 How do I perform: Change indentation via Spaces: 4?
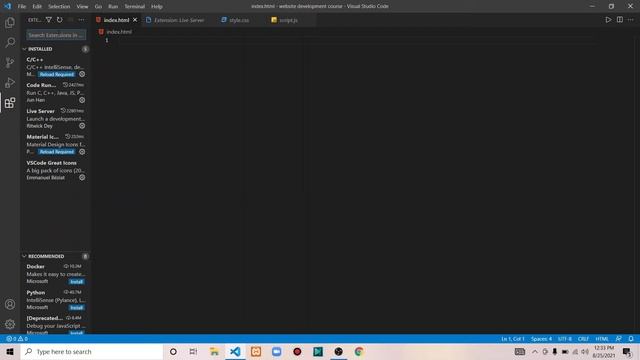[541, 339]
